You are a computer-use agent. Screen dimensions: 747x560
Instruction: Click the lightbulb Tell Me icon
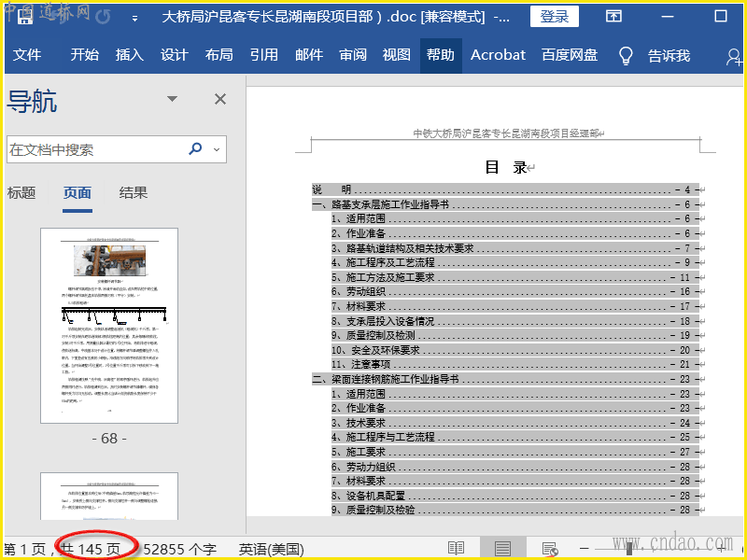627,55
